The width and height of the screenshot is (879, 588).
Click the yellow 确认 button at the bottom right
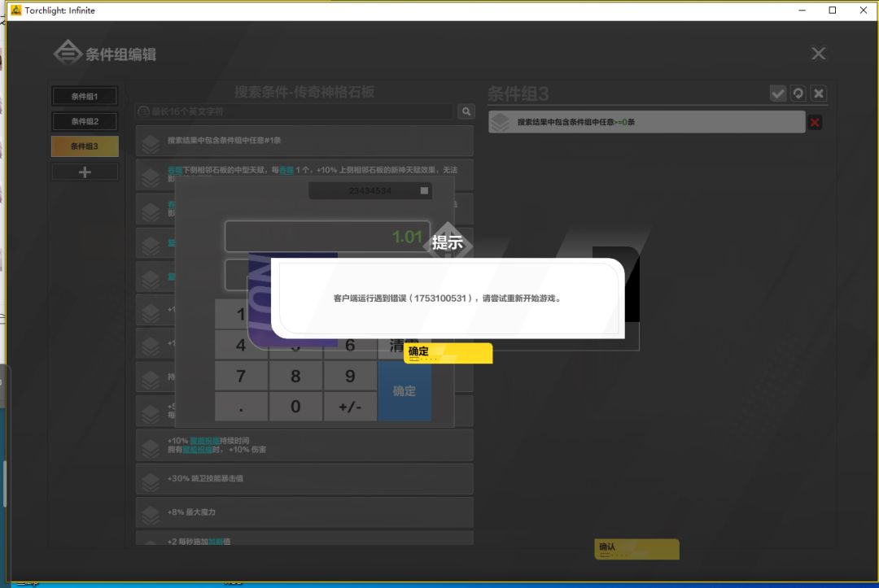pyautogui.click(x=636, y=549)
